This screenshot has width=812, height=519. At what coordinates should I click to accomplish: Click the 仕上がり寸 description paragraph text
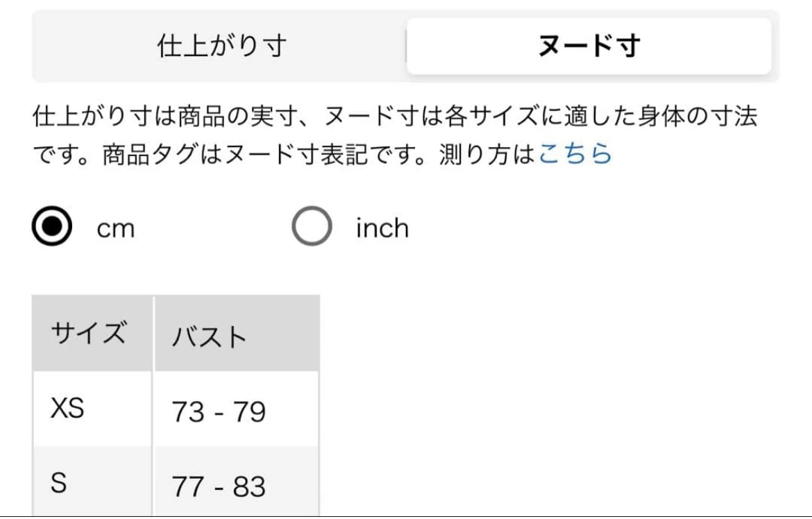tap(395, 135)
